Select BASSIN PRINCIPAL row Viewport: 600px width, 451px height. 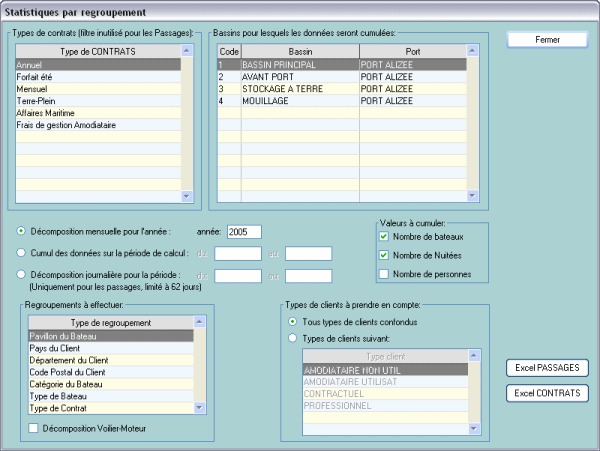point(342,65)
